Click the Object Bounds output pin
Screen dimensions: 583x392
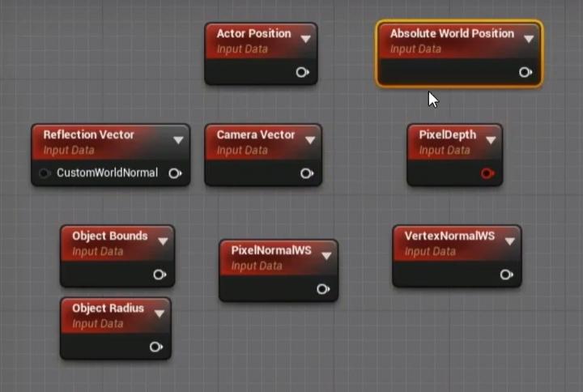tap(160, 275)
